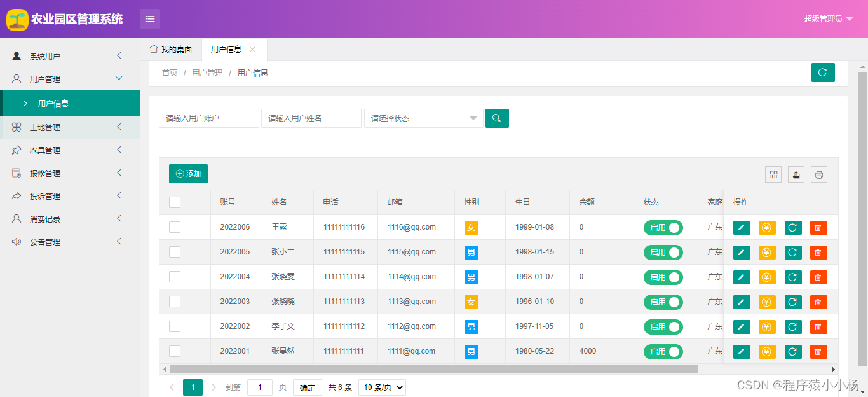The width and height of the screenshot is (868, 397).
Task: Delete user 张小二 with trash icon
Action: pyautogui.click(x=818, y=253)
